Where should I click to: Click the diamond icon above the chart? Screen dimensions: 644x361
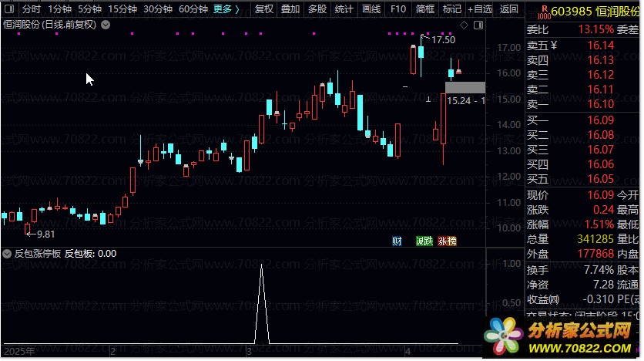point(464,25)
